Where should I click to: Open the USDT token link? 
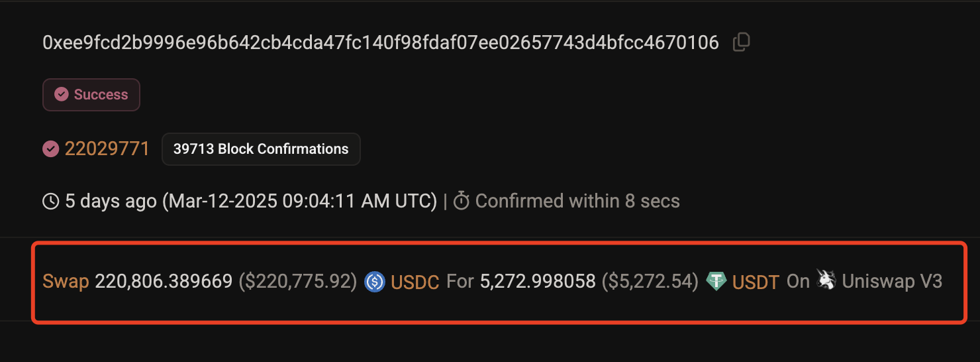[x=756, y=282]
